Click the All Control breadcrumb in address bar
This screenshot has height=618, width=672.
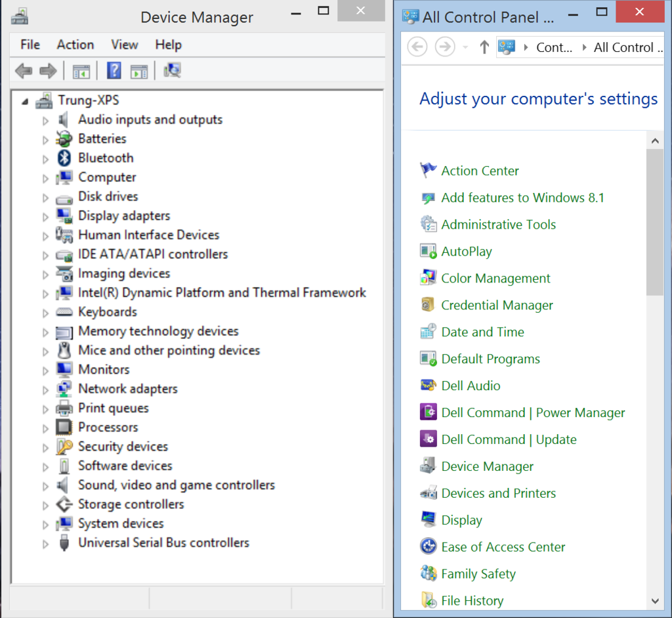628,47
